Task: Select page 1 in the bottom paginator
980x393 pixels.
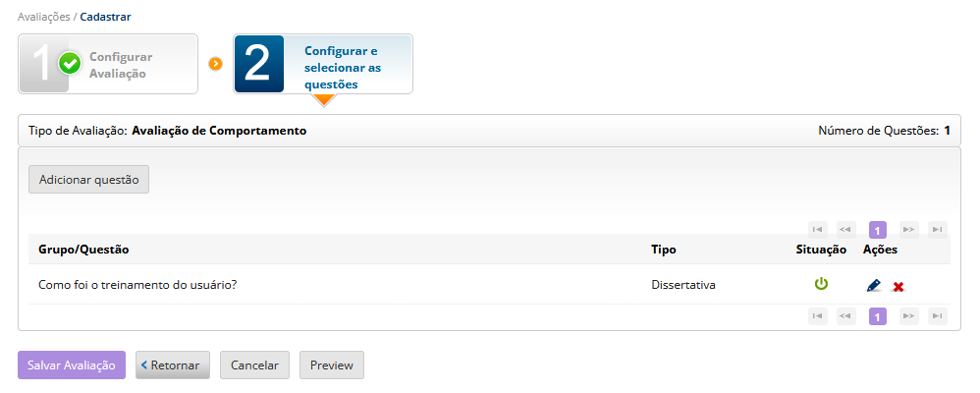Action: [x=878, y=316]
